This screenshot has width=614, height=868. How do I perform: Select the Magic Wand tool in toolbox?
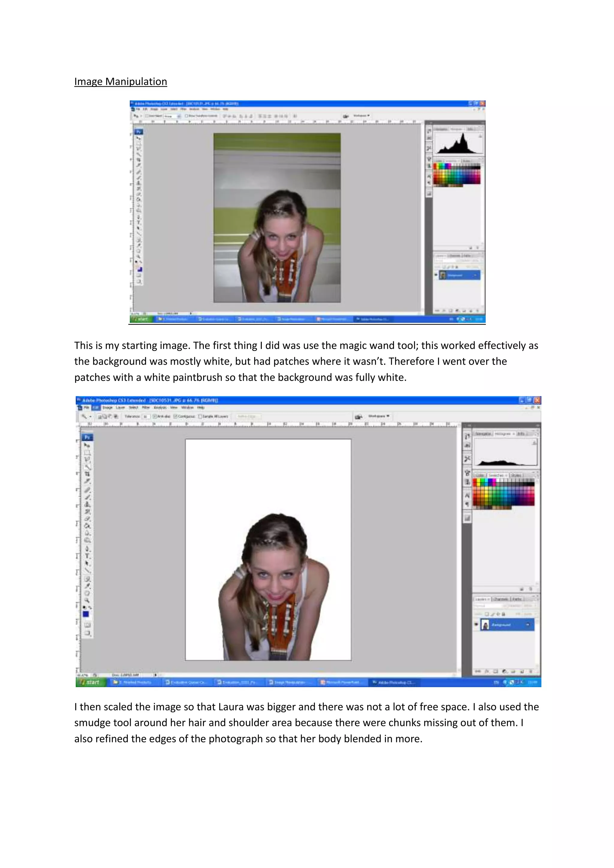[x=87, y=467]
